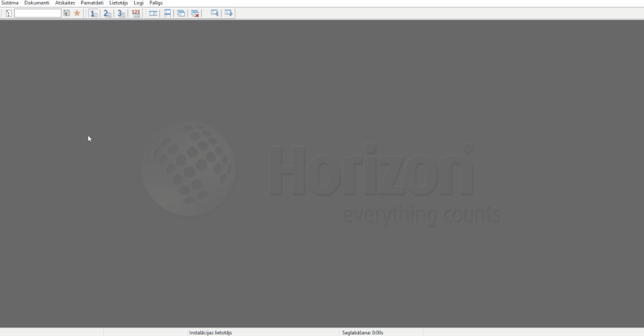Open the Lietotājs menu
644x336 pixels.
(x=118, y=3)
